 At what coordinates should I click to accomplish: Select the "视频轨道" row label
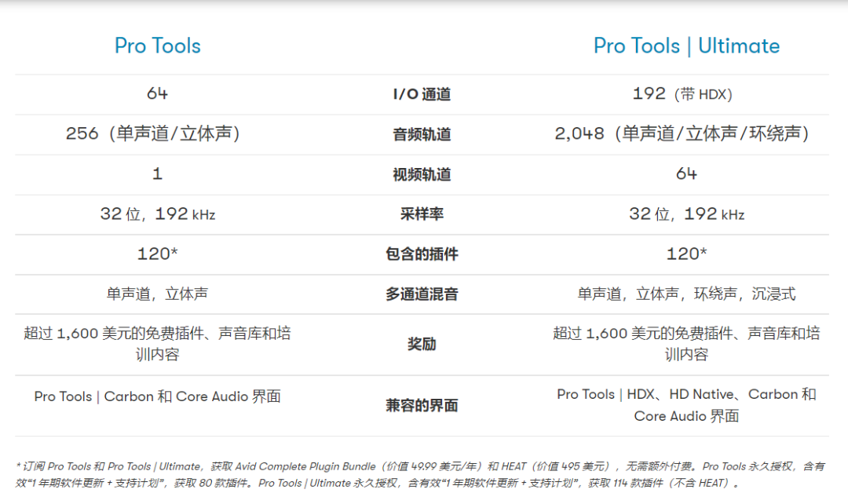coord(422,174)
